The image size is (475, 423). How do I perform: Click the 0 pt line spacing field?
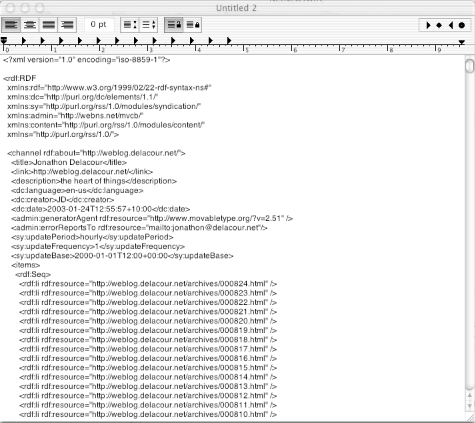[x=99, y=25]
